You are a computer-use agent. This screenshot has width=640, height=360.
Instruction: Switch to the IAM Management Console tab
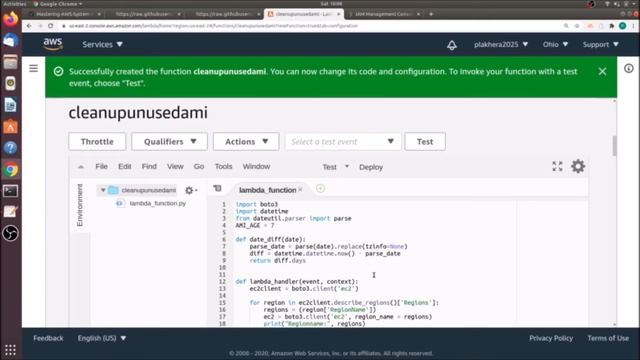pyautogui.click(x=384, y=14)
